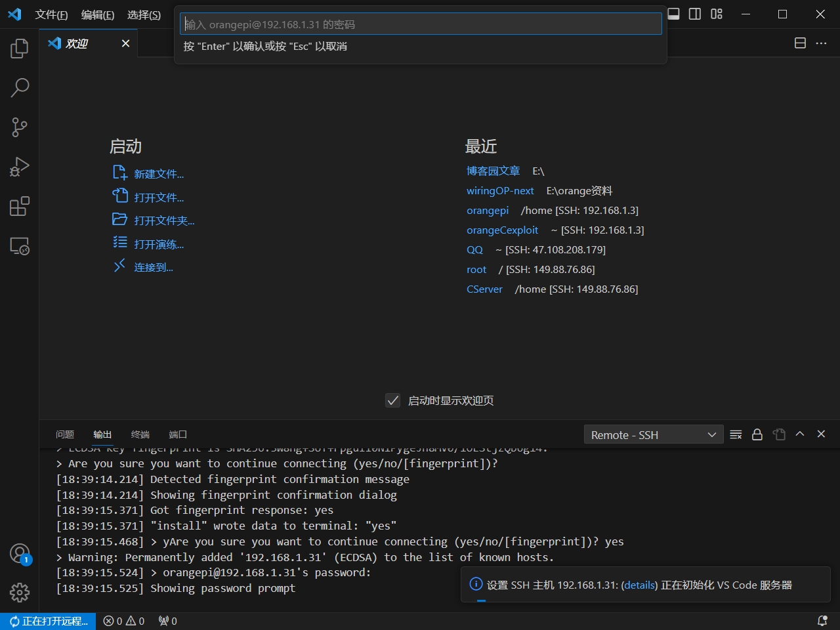Image resolution: width=840 pixels, height=630 pixels.
Task: Lock output panel auto scrolling
Action: [x=757, y=434]
